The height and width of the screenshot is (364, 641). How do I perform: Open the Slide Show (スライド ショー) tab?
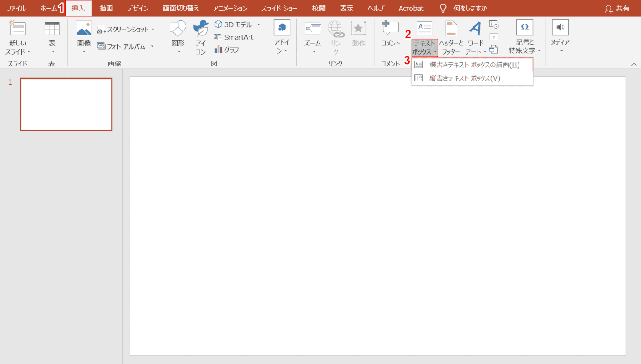tap(280, 8)
